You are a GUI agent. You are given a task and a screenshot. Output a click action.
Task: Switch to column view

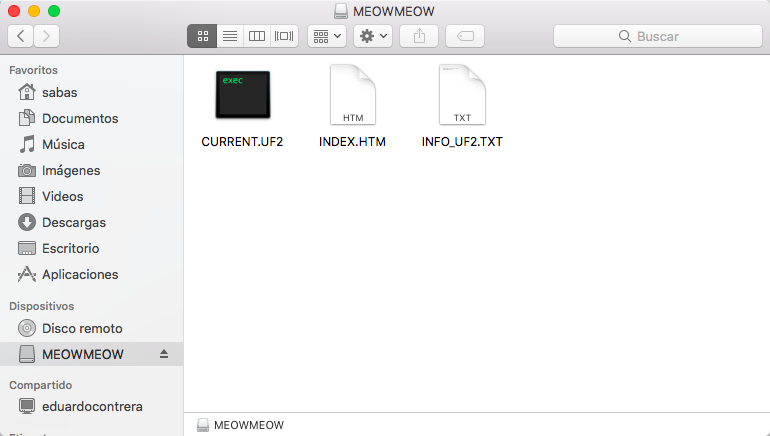pos(257,36)
